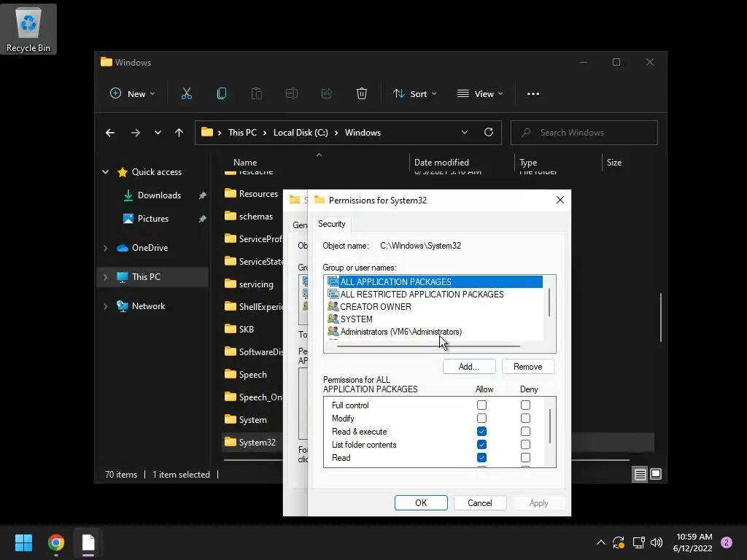The width and height of the screenshot is (747, 560).
Task: Open the Windows Start button
Action: [x=23, y=542]
